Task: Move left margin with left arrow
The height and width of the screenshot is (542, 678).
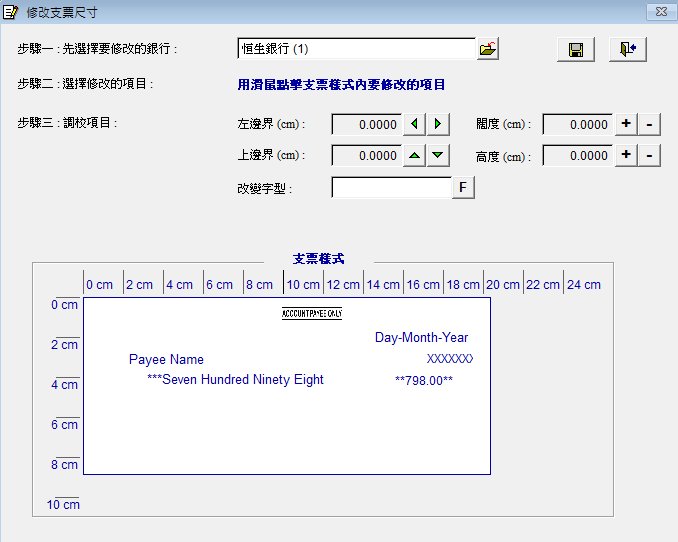Action: (x=415, y=125)
